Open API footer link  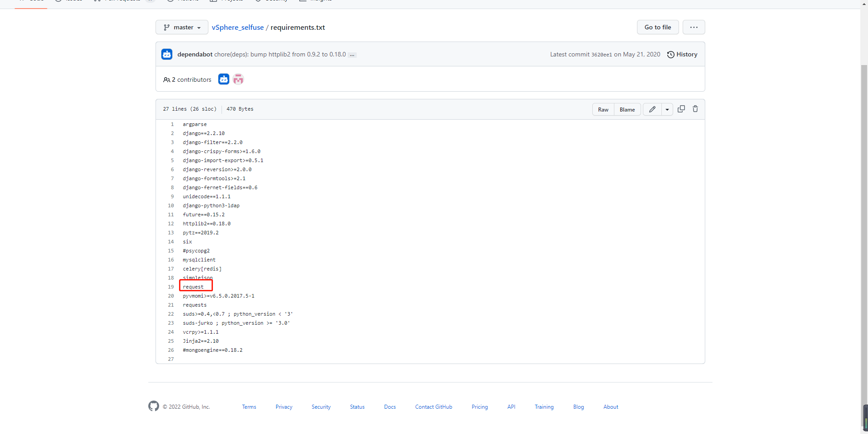pyautogui.click(x=511, y=407)
